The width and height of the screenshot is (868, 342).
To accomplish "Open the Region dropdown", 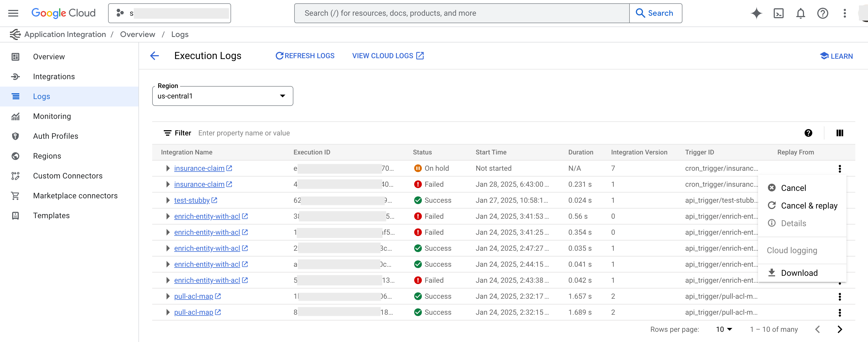I will [x=222, y=96].
